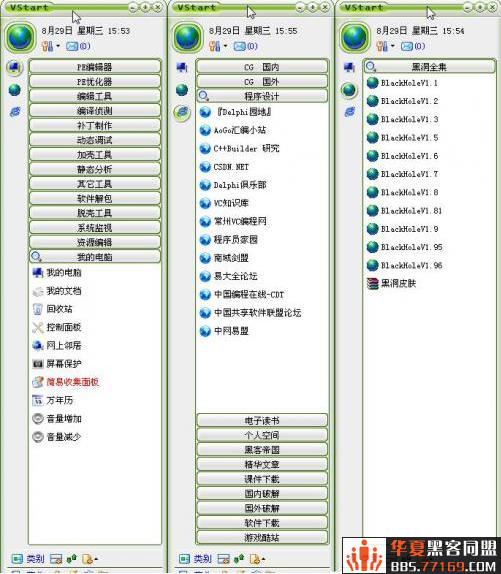This screenshot has height=574, width=501.
Task: Collapse the 我的电脑 group header
Action: [x=95, y=257]
